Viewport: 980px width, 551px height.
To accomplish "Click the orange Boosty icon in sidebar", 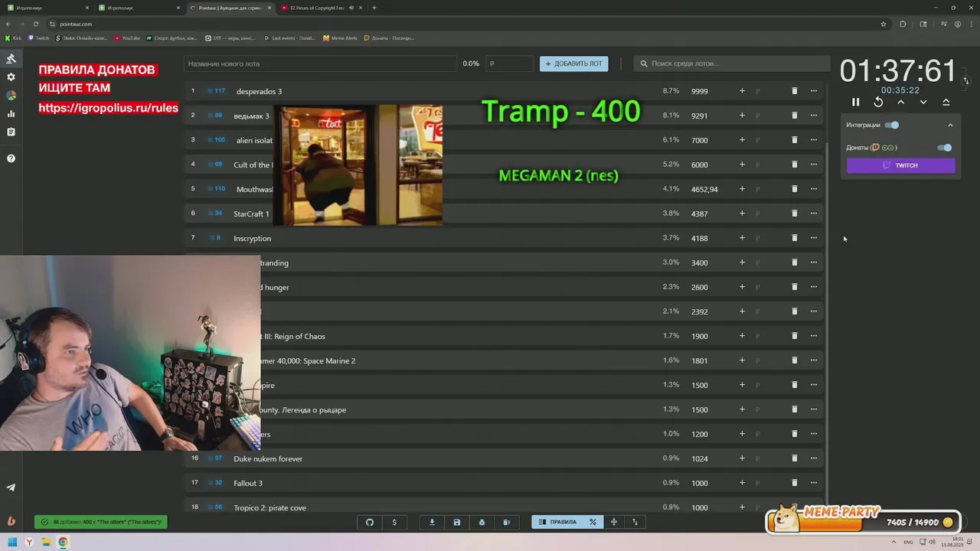I will tap(11, 521).
